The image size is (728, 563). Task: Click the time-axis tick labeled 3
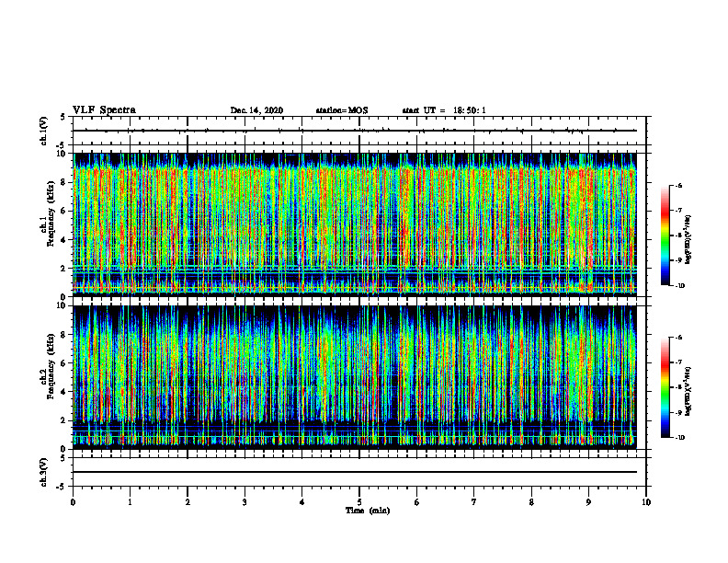(x=245, y=502)
